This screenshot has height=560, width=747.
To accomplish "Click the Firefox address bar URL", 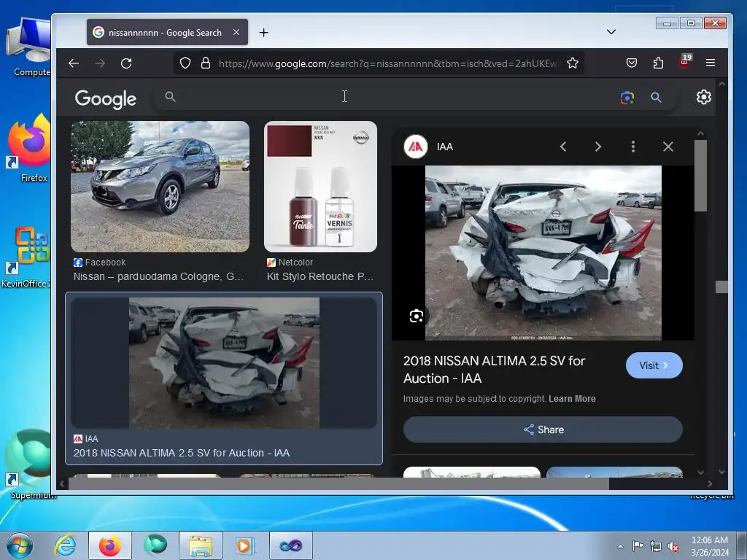I will [x=389, y=63].
